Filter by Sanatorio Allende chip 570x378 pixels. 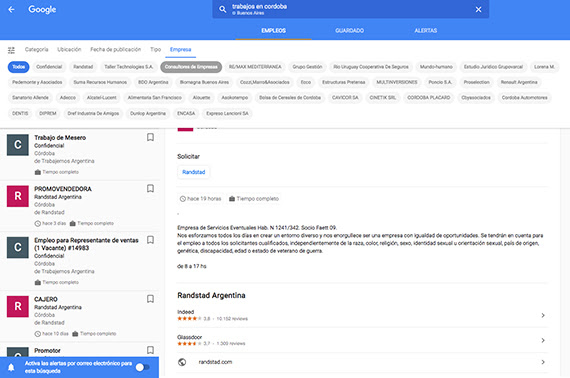click(x=30, y=98)
